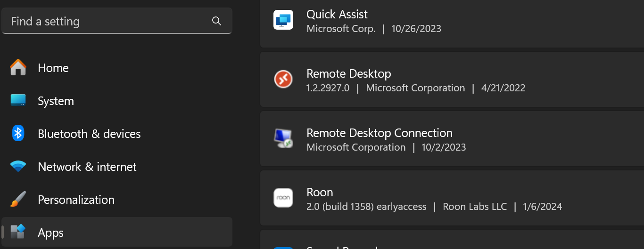
Task: Go to Bluetooth & devices text label
Action: click(x=89, y=134)
